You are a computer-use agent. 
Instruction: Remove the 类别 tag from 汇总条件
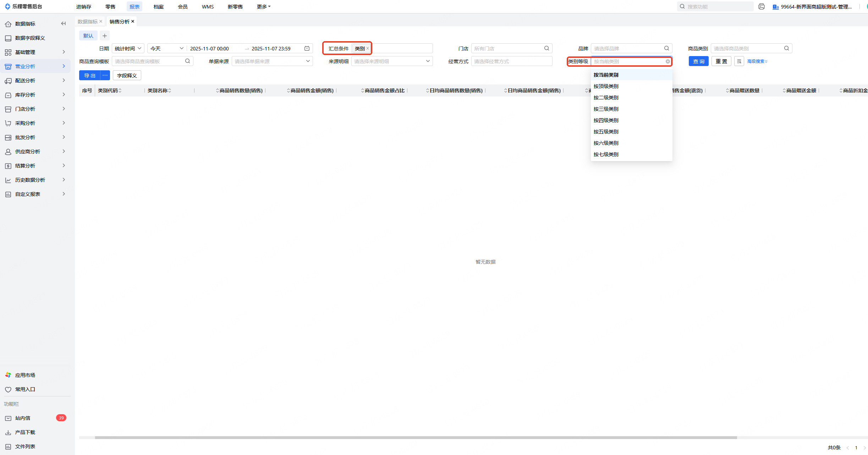[368, 48]
